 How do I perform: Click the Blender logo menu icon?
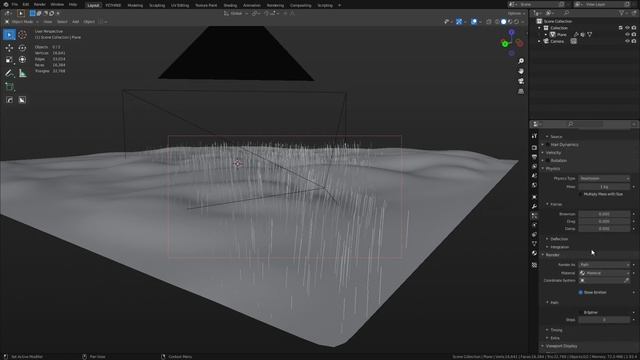click(x=6, y=4)
